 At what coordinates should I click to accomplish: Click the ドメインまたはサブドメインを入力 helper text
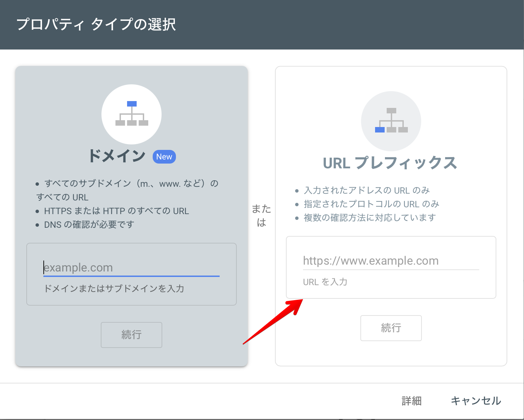[x=114, y=289]
